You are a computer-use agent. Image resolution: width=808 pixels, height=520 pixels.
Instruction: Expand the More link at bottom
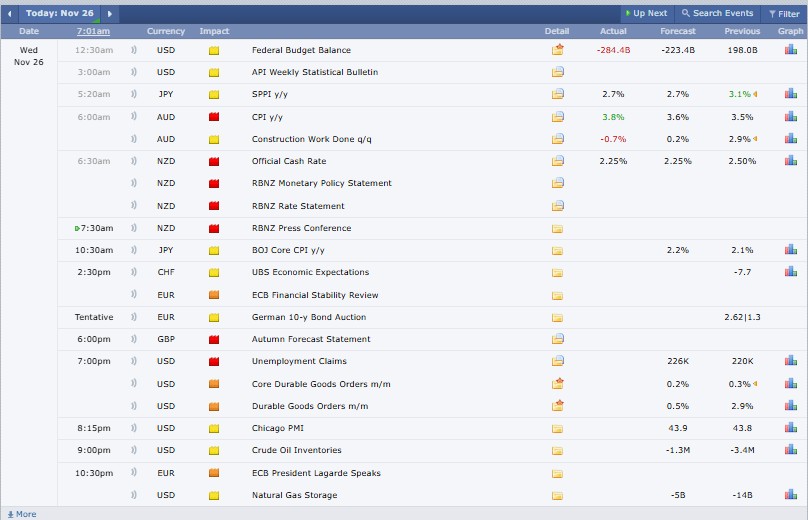point(21,514)
